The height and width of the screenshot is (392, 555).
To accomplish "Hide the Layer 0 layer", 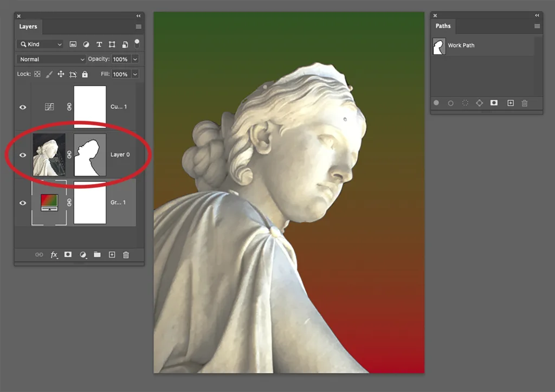I will [23, 155].
